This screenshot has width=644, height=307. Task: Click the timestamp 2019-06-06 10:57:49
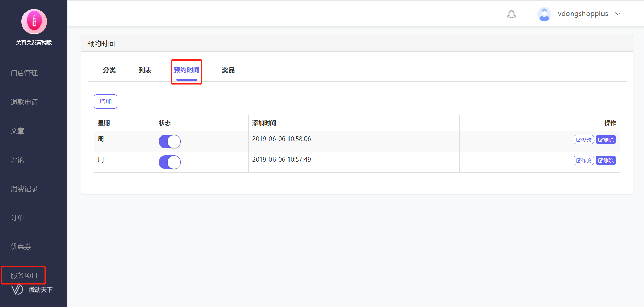(x=281, y=159)
